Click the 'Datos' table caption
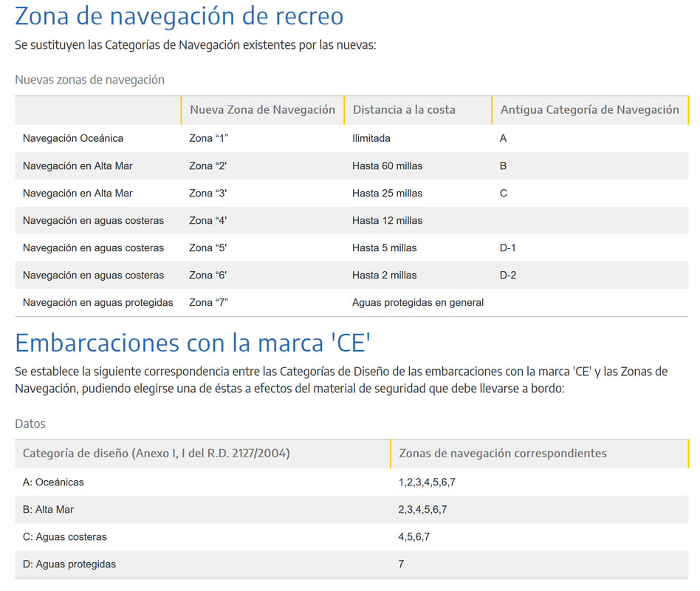This screenshot has height=591, width=700. pos(30,423)
